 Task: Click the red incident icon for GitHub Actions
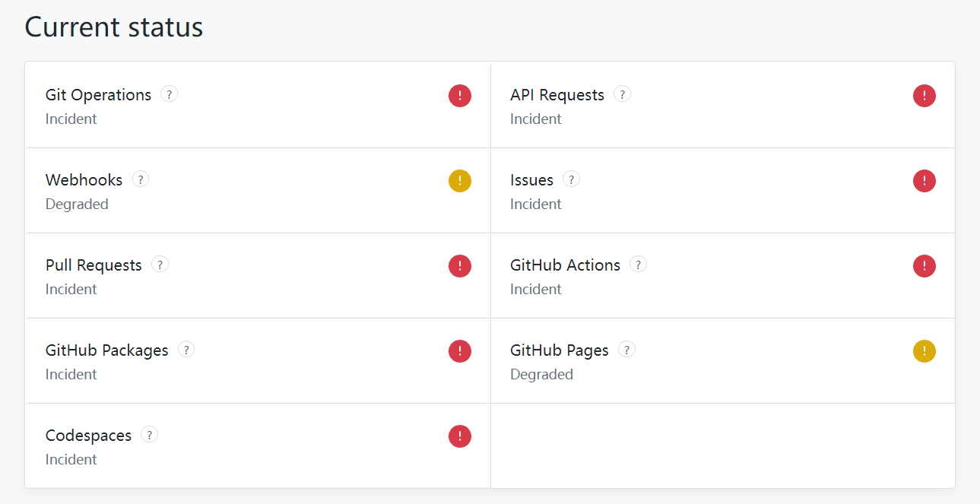[924, 266]
